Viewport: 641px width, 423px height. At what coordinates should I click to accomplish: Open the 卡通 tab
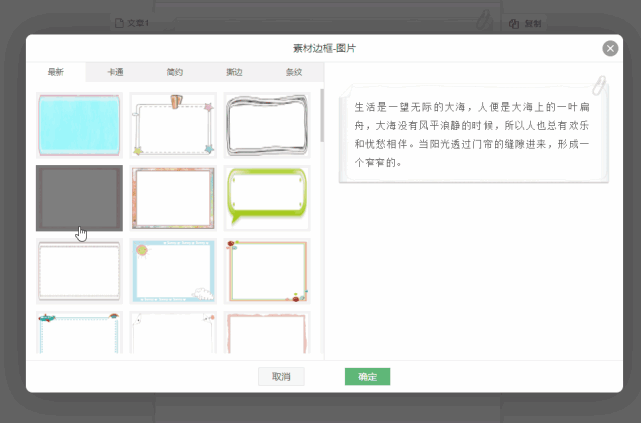click(x=115, y=72)
